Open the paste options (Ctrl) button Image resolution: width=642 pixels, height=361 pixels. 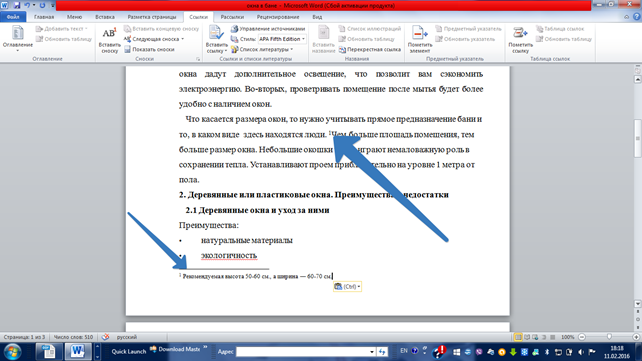[x=347, y=287]
